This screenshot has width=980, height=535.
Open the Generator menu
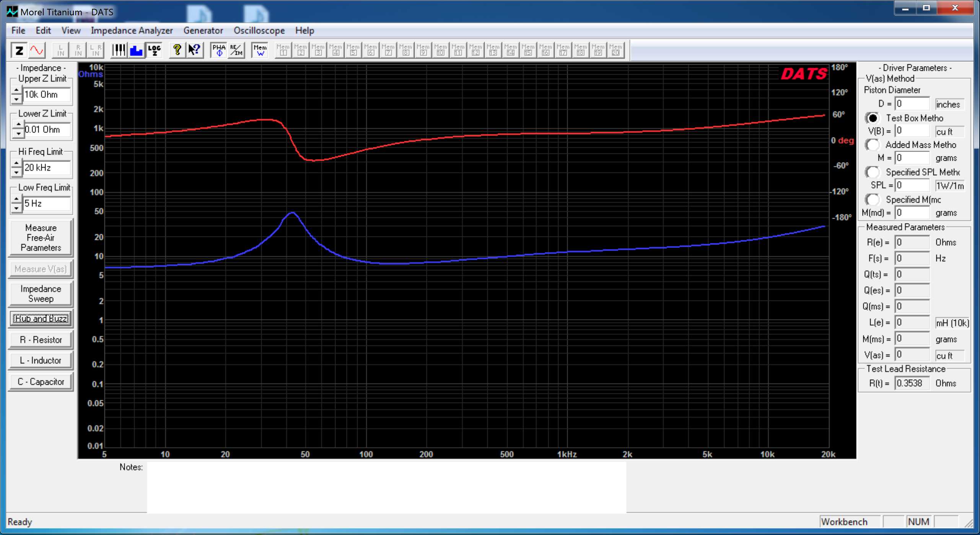[x=203, y=31]
